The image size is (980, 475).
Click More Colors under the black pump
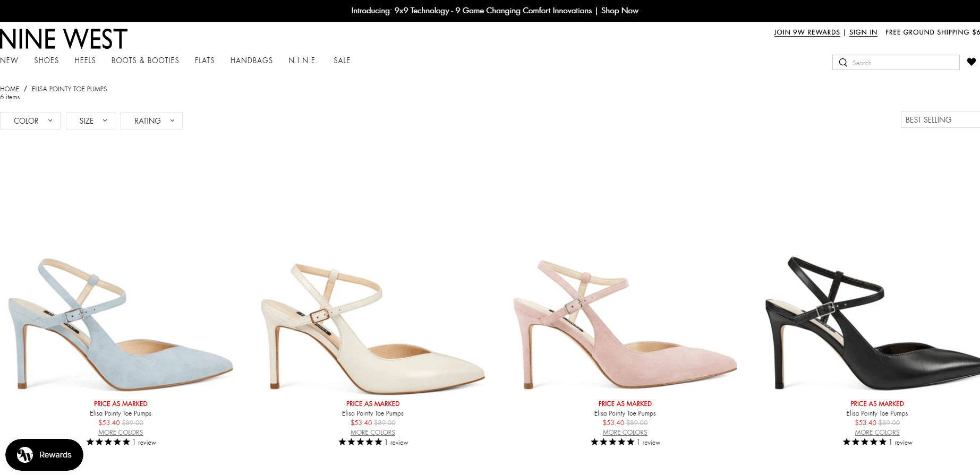click(877, 433)
